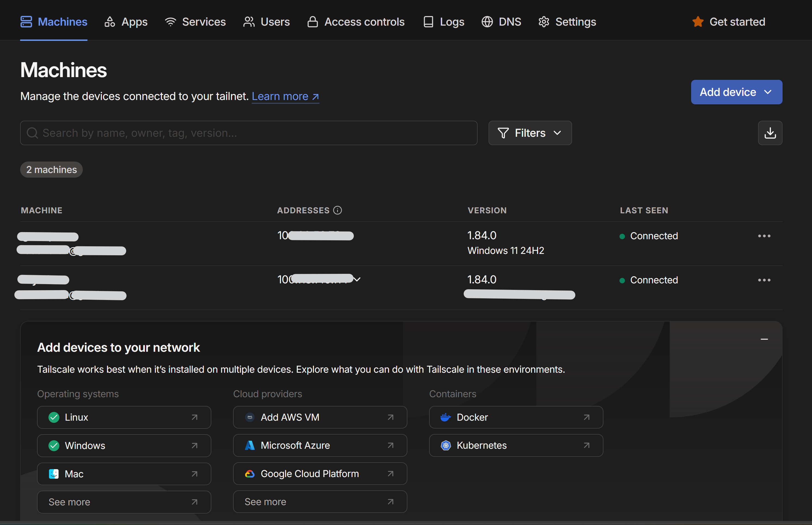This screenshot has height=525, width=812.
Task: Collapse the Add devices panel
Action: pyautogui.click(x=764, y=339)
